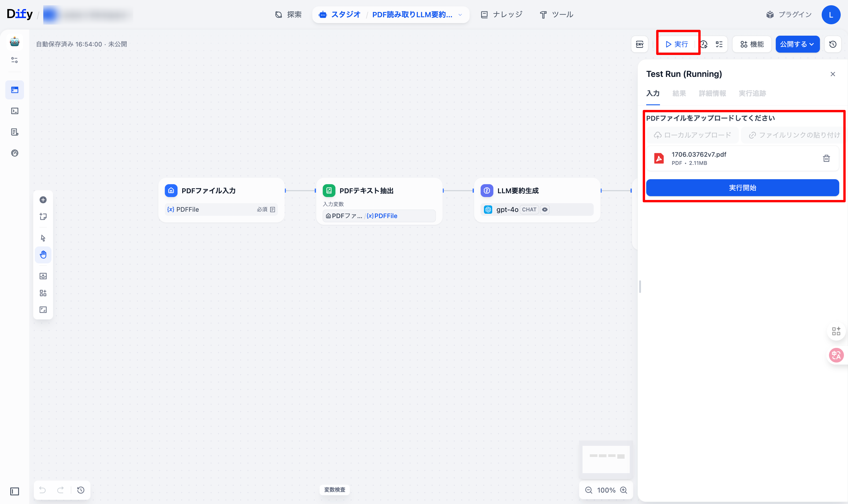Add a note with the sticky note icon

[x=43, y=216]
